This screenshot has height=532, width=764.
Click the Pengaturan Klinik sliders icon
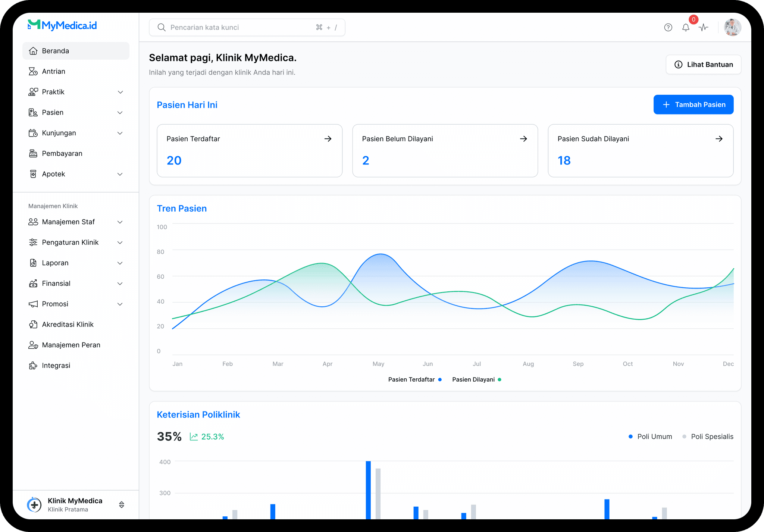(33, 242)
